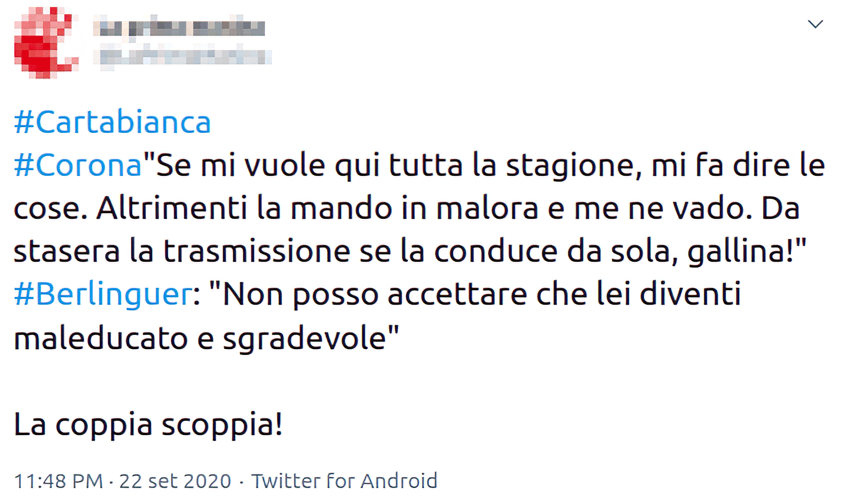Image resolution: width=845 pixels, height=504 pixels.
Task: Click the 11:48 PM timestamp
Action: 59,481
